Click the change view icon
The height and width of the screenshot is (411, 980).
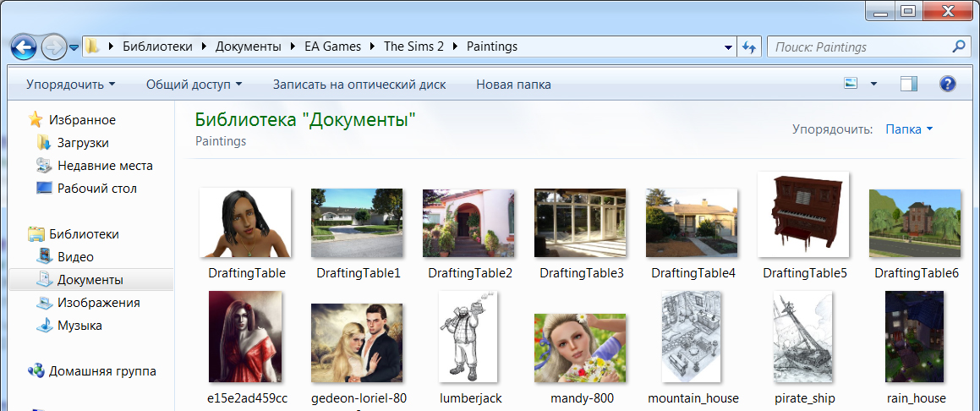tap(851, 84)
